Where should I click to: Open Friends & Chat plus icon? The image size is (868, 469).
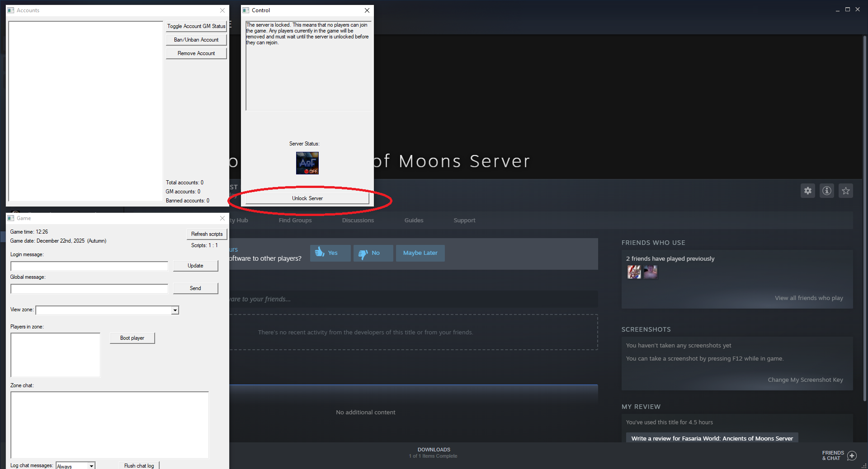click(x=852, y=455)
